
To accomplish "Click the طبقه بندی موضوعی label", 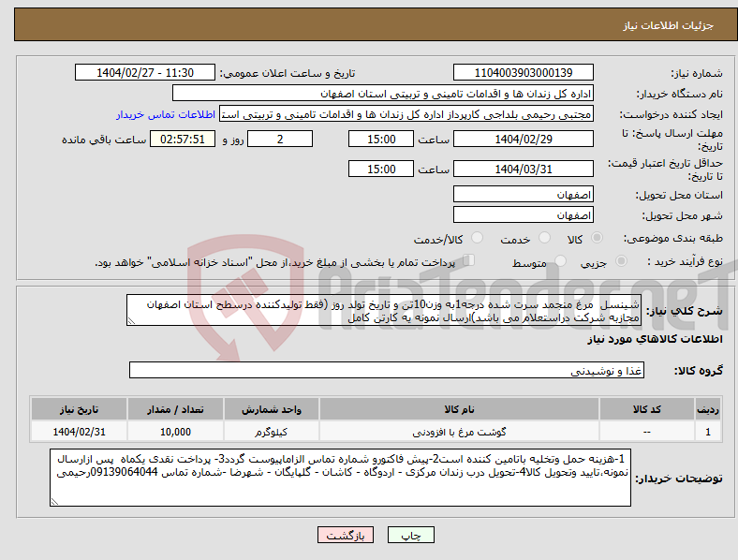I will click(673, 238).
